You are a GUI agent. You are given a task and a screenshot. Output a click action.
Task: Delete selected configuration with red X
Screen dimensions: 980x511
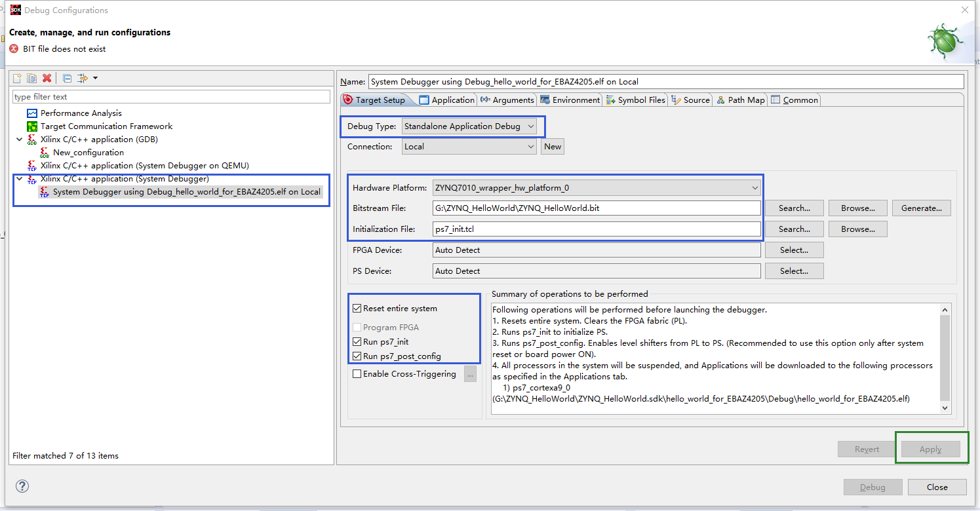47,78
